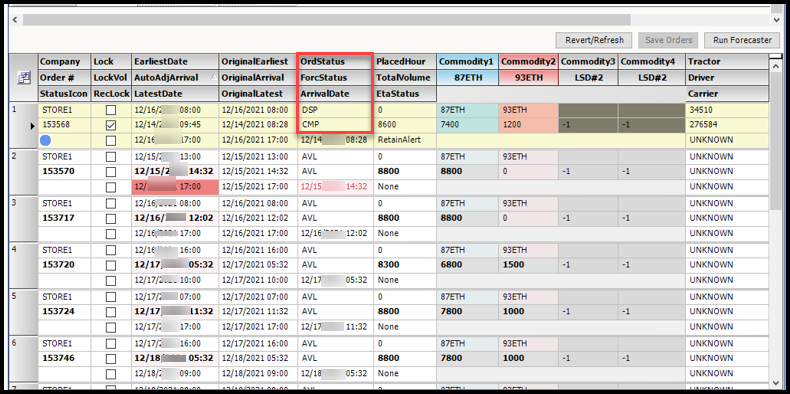Click the sort triangle in AutoAdjArrival header

coord(214,78)
